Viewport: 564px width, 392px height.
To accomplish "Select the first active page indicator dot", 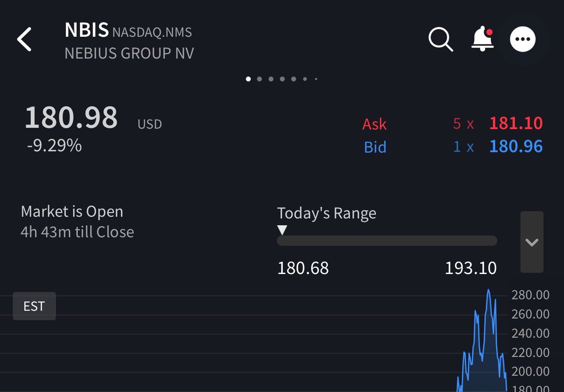I will pyautogui.click(x=248, y=79).
